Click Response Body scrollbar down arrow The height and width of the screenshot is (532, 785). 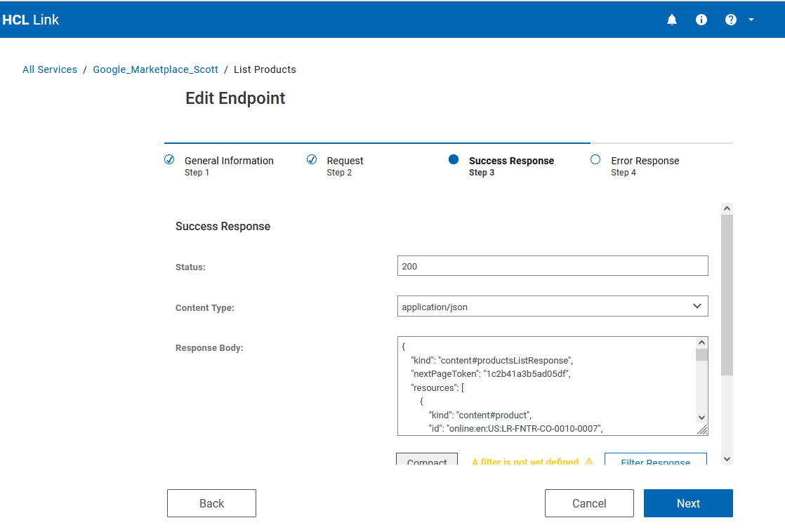pyautogui.click(x=701, y=418)
